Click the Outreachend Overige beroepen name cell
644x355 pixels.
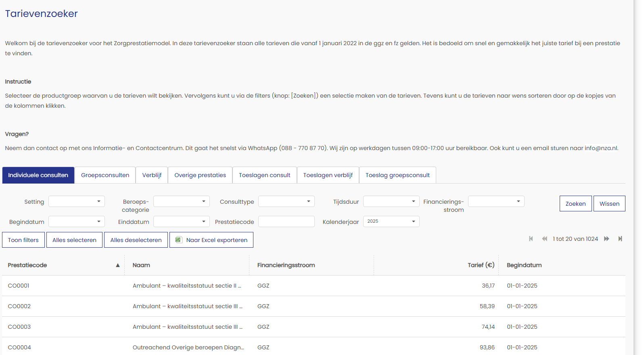click(x=188, y=347)
